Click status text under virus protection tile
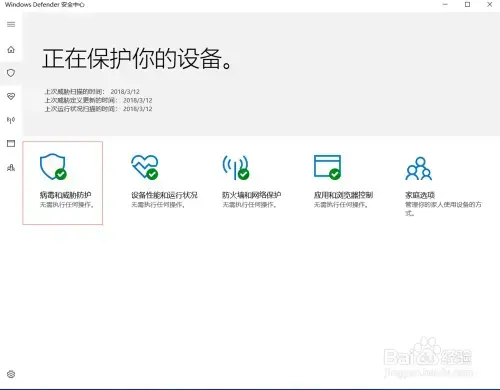 click(67, 205)
